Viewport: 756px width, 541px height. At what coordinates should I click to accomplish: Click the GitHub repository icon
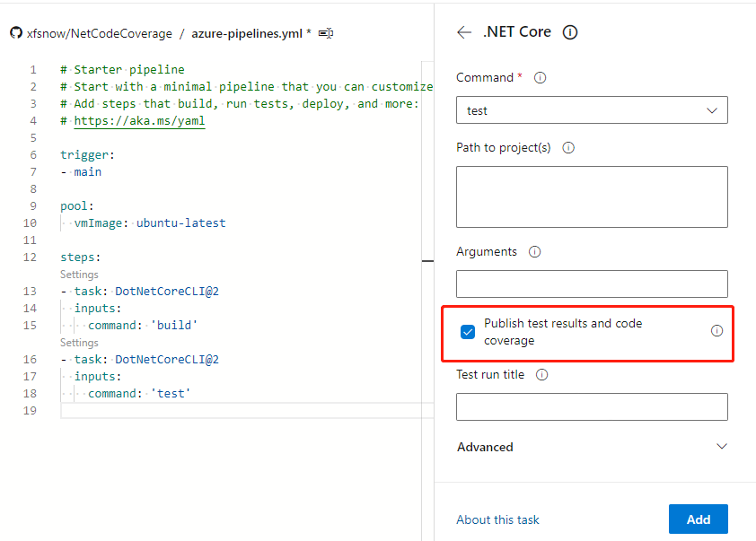16,33
